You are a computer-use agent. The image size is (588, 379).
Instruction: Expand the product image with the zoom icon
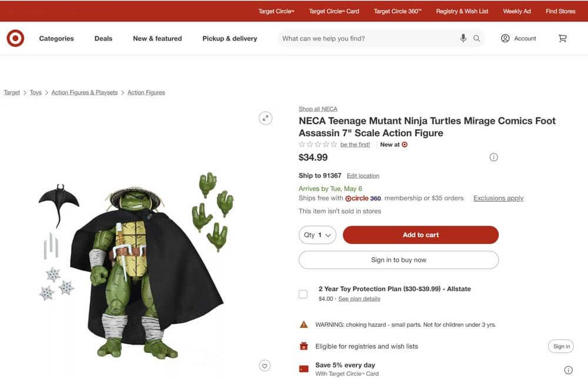pos(265,118)
